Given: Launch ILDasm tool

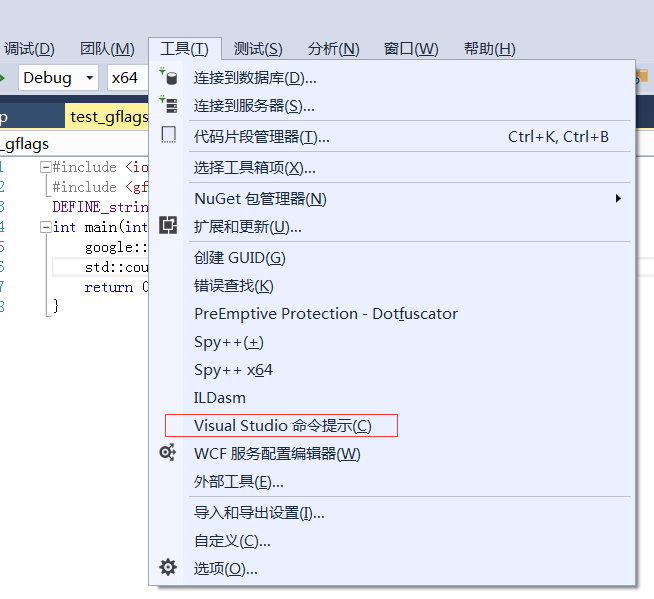Looking at the screenshot, I should point(392,398).
